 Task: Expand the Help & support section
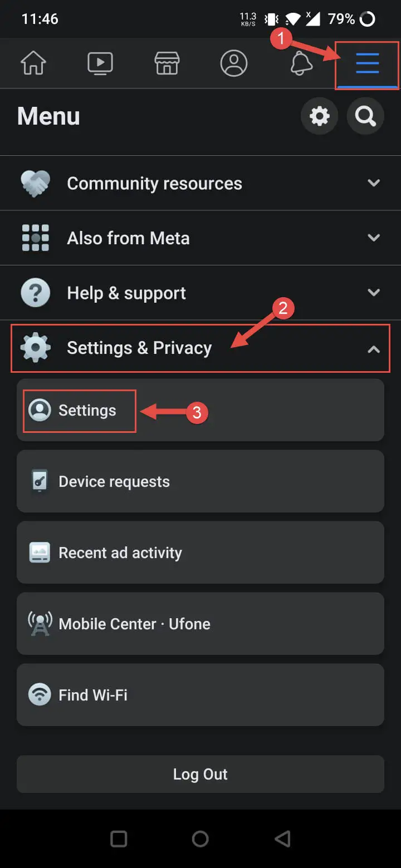[x=200, y=293]
